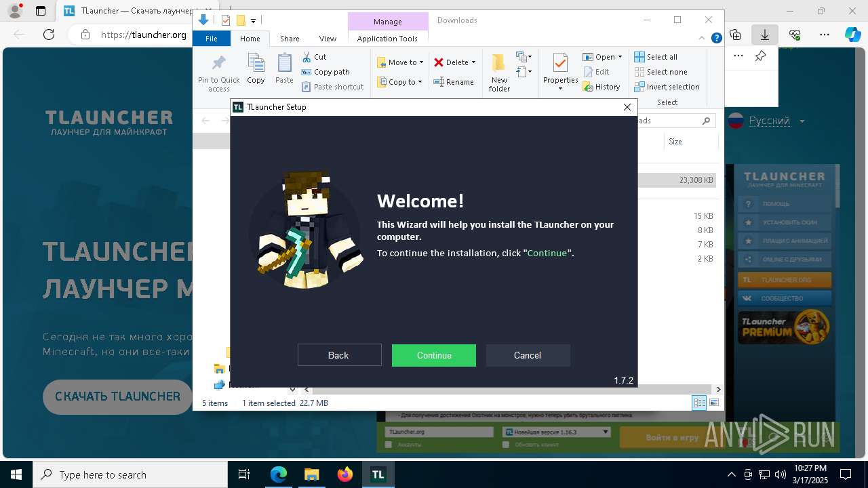Pin the Edge downloads panel
This screenshot has width=868, height=488.
tap(761, 56)
